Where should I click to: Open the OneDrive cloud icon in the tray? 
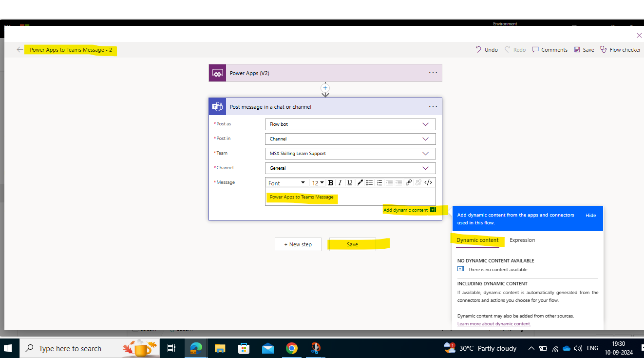567,348
